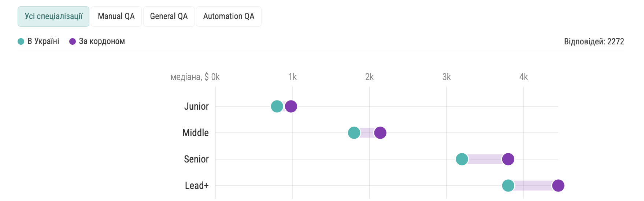
Task: Select the Усі спеціалізації tab
Action: click(x=53, y=17)
